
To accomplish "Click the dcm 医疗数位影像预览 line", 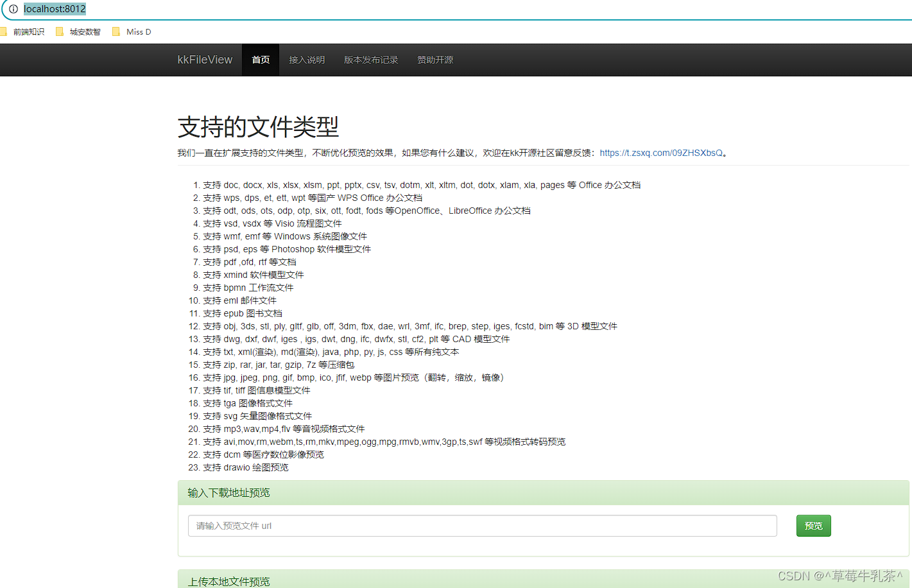I will pyautogui.click(x=263, y=454).
